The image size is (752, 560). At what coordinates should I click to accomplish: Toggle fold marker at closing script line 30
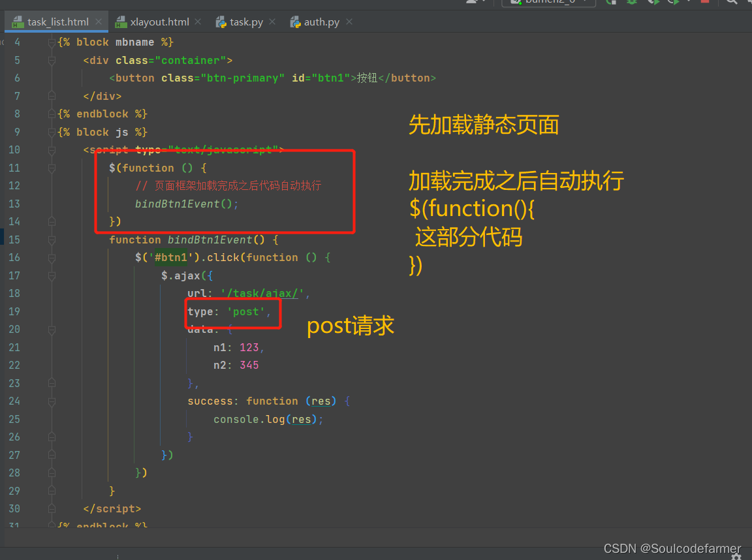click(x=52, y=508)
